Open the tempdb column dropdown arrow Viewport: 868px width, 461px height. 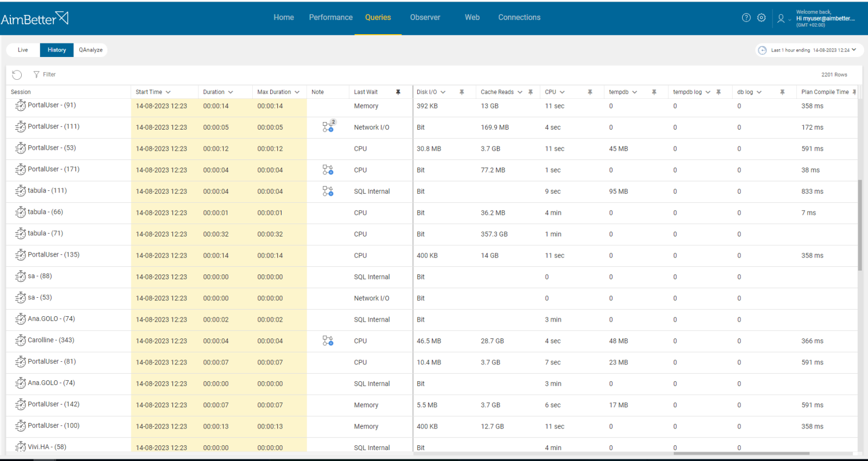(x=634, y=92)
